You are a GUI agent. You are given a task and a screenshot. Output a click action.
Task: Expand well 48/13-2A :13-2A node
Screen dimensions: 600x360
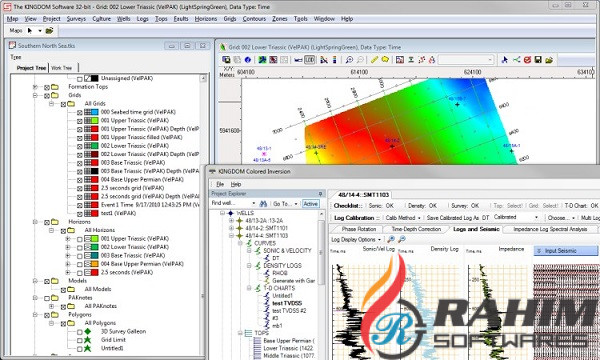[231, 221]
